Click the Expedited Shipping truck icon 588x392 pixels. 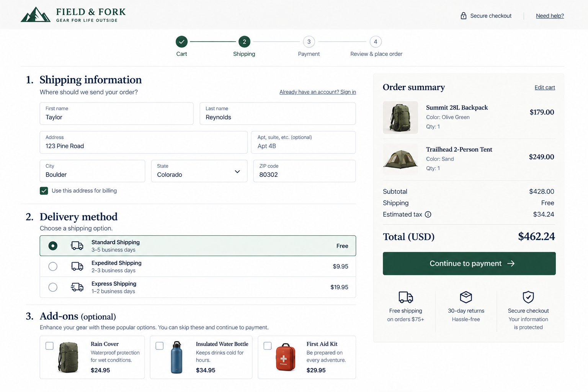tap(77, 266)
